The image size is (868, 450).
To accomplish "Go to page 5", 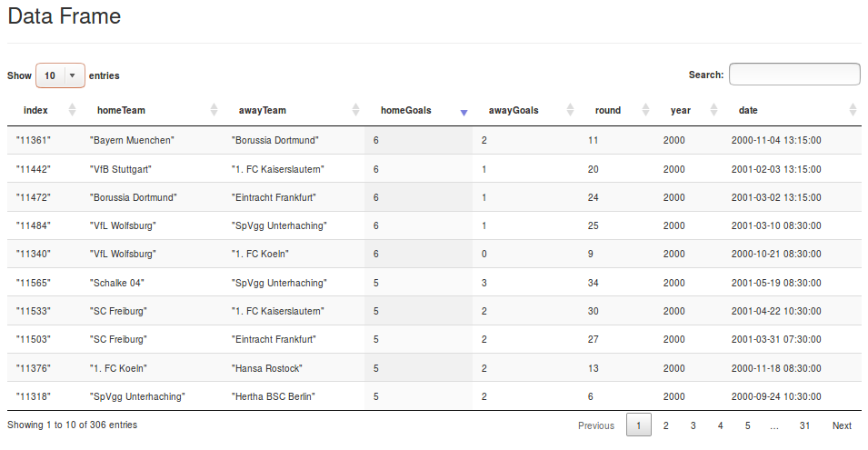I will tap(747, 425).
